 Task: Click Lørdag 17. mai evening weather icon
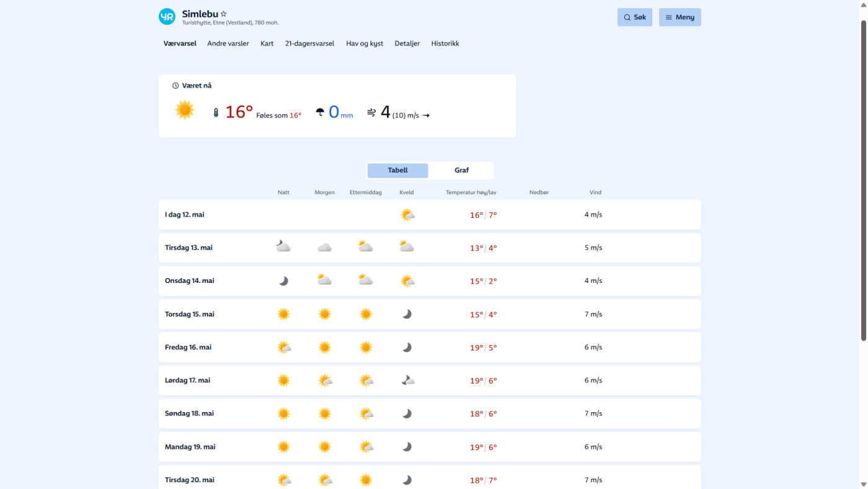tap(407, 380)
